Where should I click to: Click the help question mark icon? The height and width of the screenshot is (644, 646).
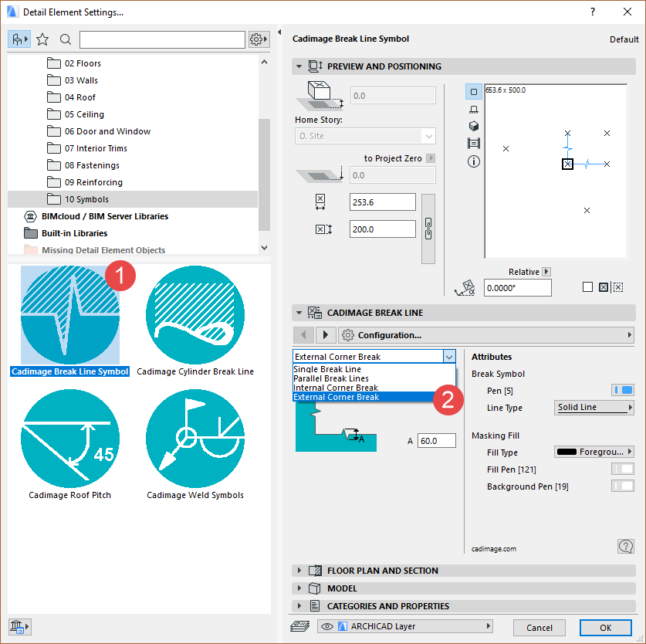coord(625,546)
